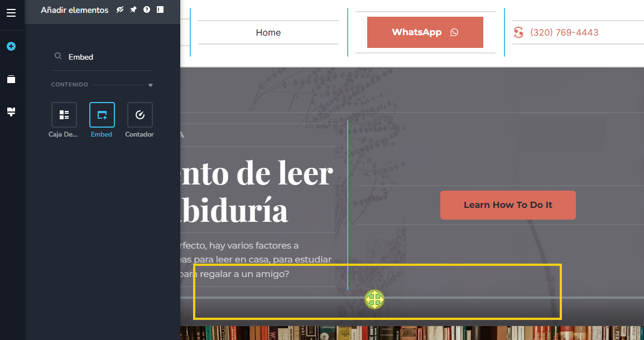
Task: Select Home in the site navigation
Action: [x=268, y=32]
